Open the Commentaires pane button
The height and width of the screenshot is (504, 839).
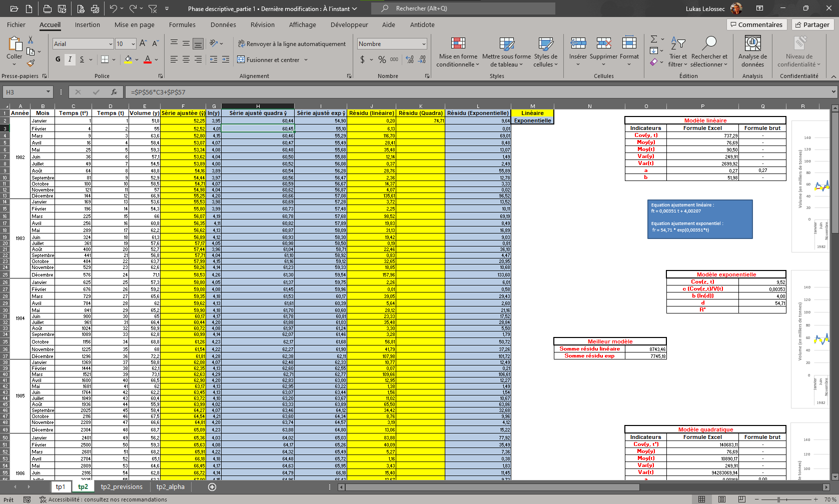756,24
